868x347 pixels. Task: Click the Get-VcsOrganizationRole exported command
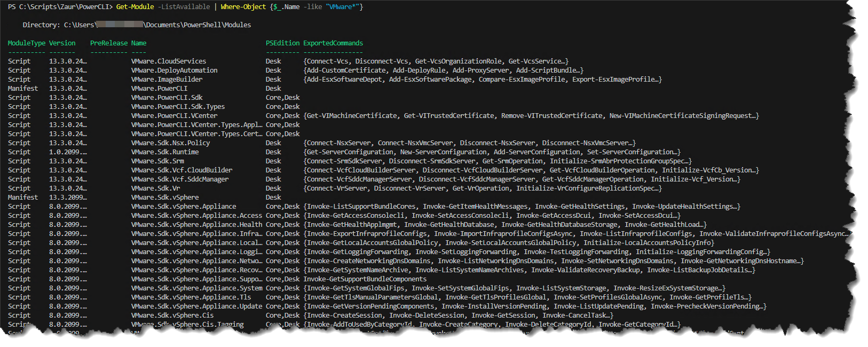(x=459, y=61)
